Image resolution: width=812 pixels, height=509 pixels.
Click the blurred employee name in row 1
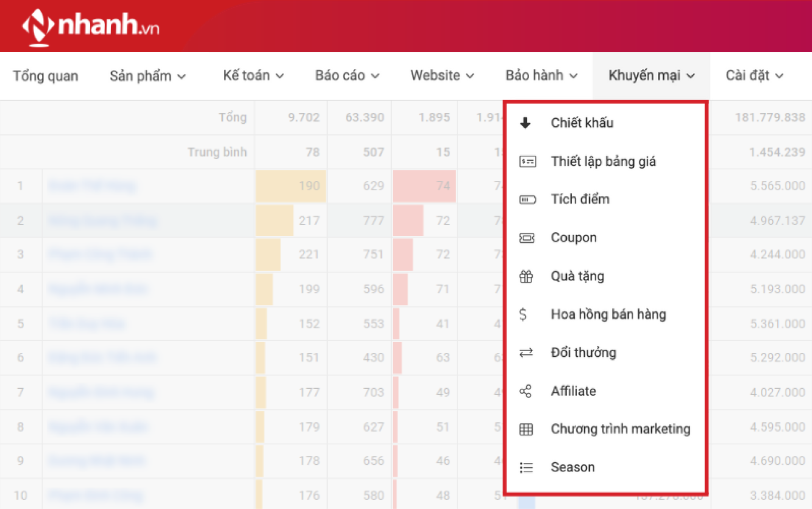[x=92, y=186]
